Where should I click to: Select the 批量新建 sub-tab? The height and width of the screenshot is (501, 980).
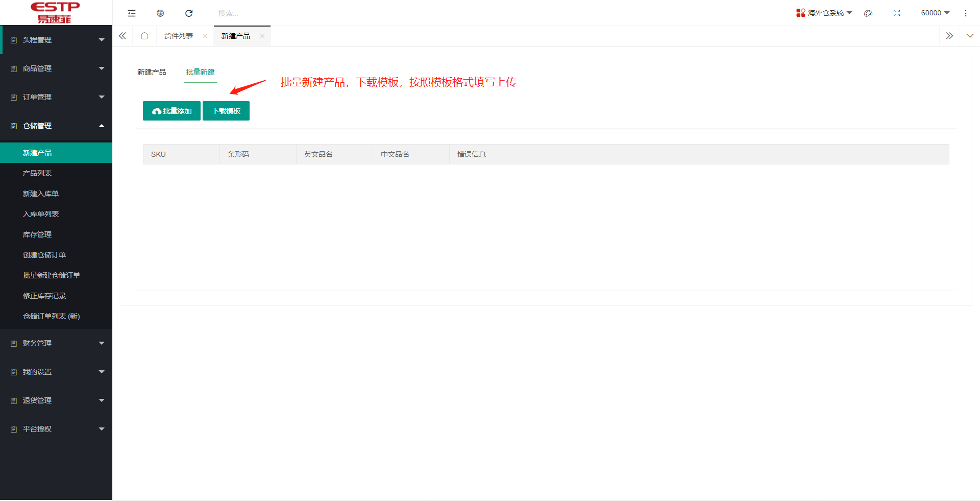click(200, 72)
